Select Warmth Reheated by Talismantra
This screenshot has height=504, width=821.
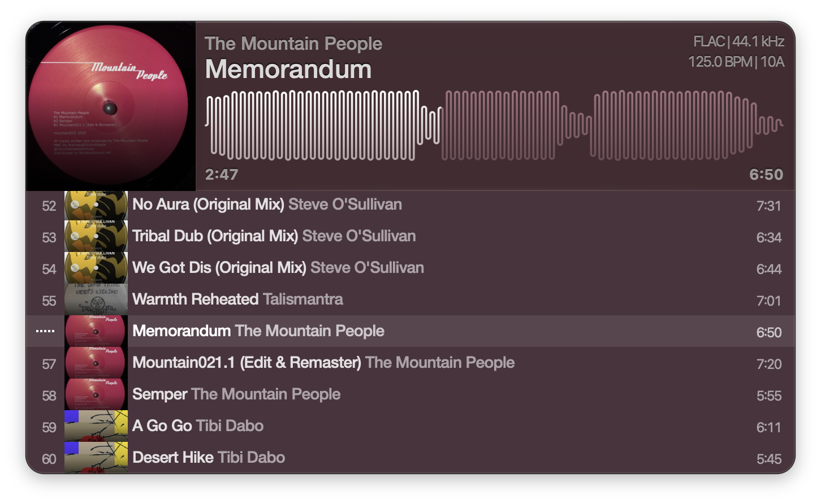410,300
